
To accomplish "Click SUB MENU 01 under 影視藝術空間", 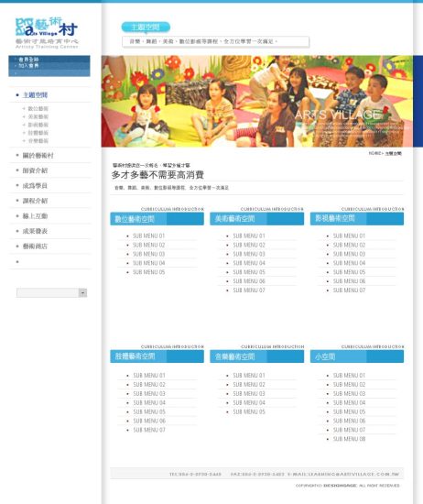I will pos(349,236).
